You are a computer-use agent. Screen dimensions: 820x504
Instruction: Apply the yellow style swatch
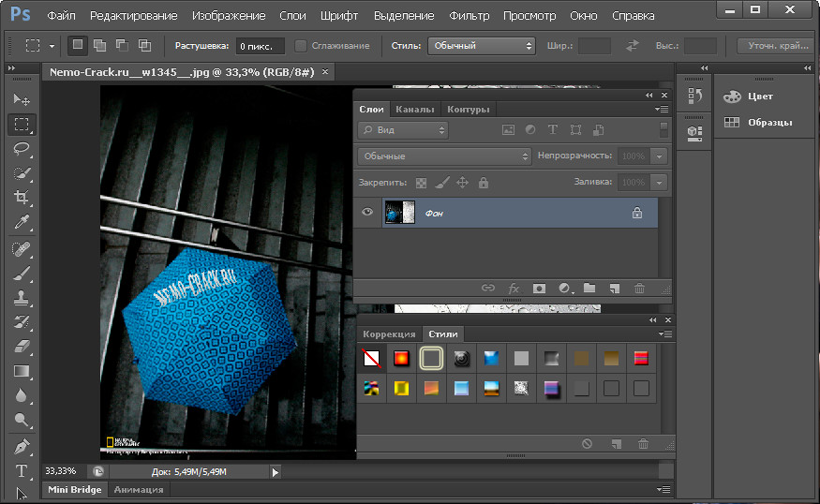[x=401, y=389]
